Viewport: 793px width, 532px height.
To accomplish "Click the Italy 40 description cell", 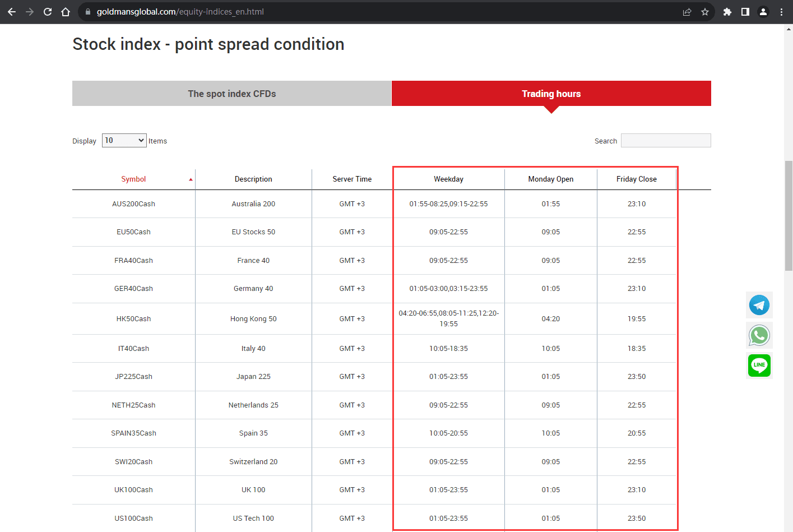I will point(253,349).
